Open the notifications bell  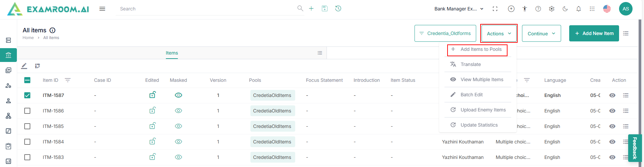click(579, 9)
